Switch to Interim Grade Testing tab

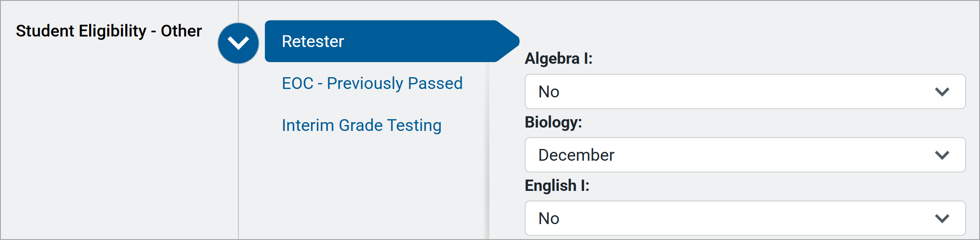pos(362,125)
